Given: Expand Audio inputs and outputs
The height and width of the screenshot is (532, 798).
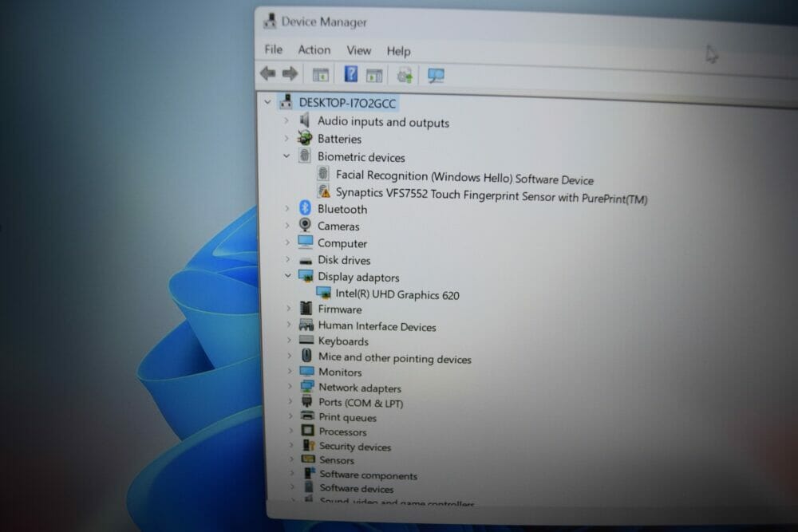Looking at the screenshot, I should coord(286,120).
